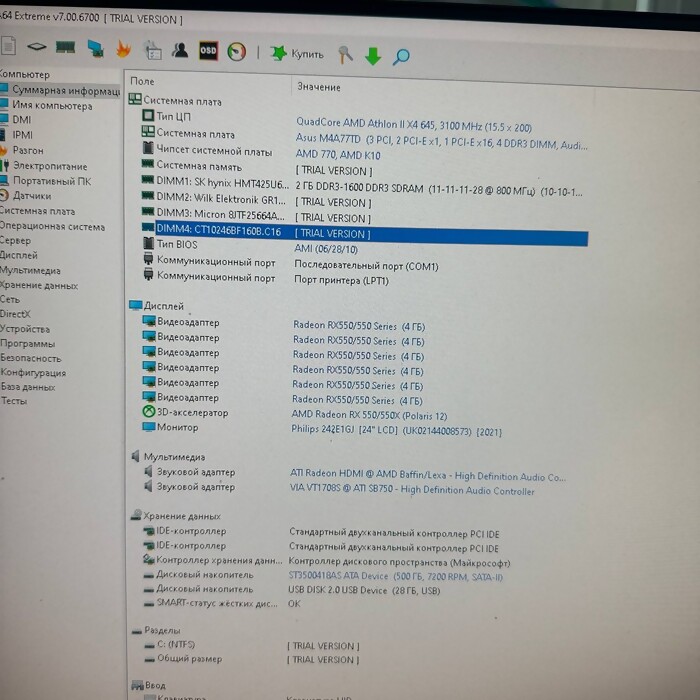Open the preferences checklist toolbar icon

153,50
